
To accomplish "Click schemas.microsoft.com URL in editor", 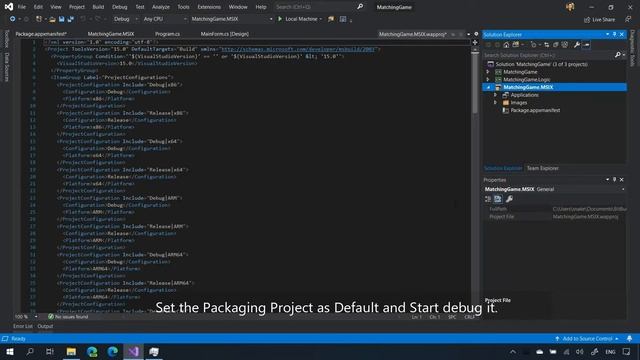I will (x=298, y=49).
